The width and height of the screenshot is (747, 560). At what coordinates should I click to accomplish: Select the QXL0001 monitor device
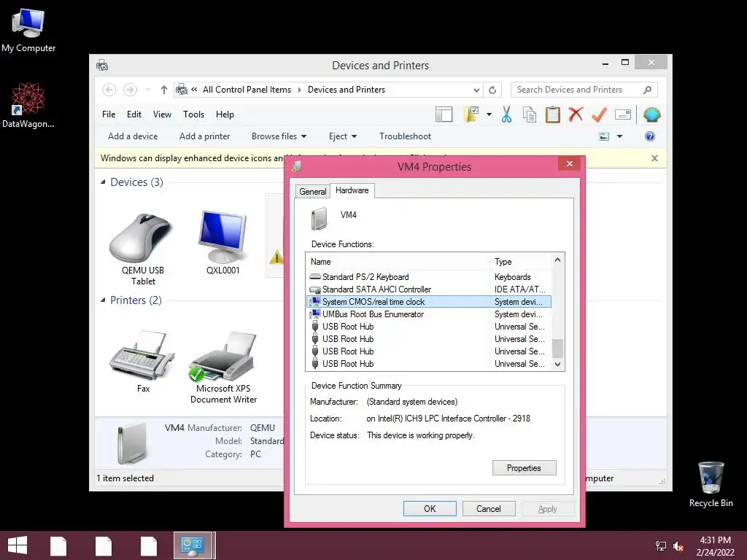click(223, 243)
